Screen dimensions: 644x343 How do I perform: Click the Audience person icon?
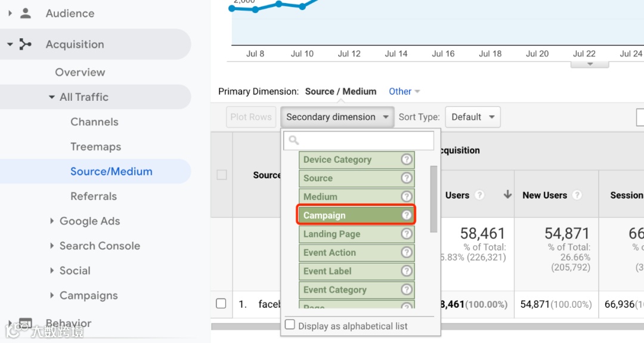(25, 13)
